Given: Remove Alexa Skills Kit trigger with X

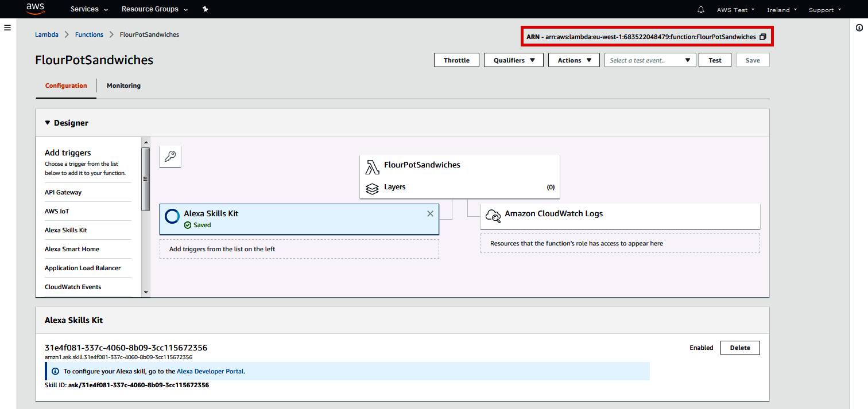Looking at the screenshot, I should (x=430, y=213).
